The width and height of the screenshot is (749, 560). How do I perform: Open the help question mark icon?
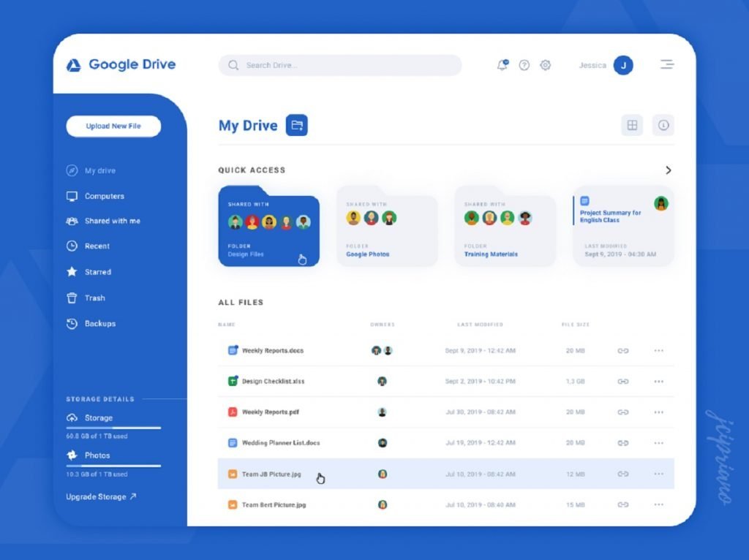pos(524,65)
